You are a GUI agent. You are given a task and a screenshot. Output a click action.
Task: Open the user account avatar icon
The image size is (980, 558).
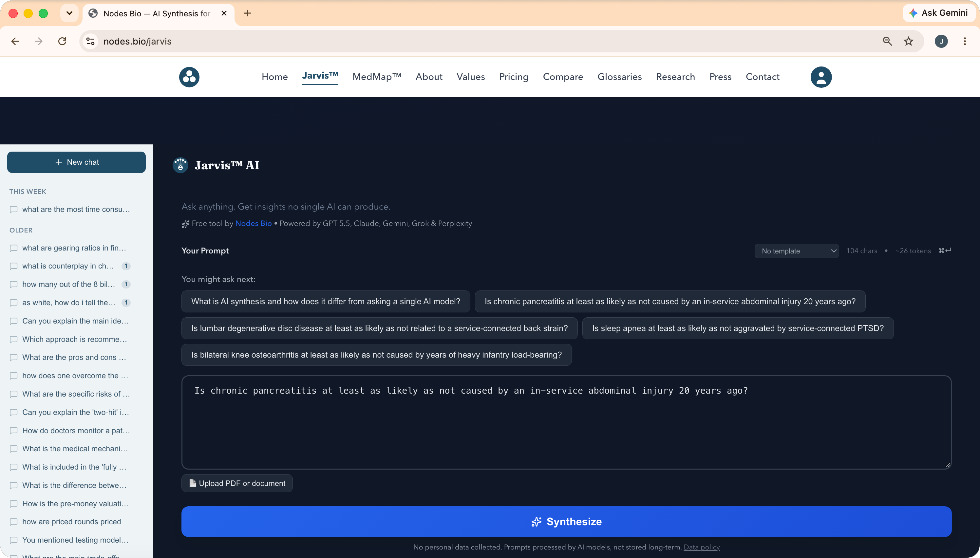coord(821,77)
